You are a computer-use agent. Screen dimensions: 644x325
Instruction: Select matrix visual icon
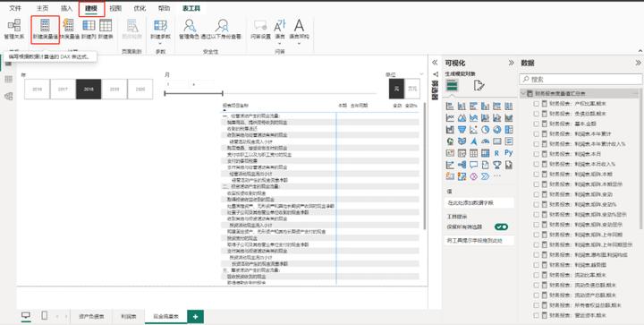486,153
